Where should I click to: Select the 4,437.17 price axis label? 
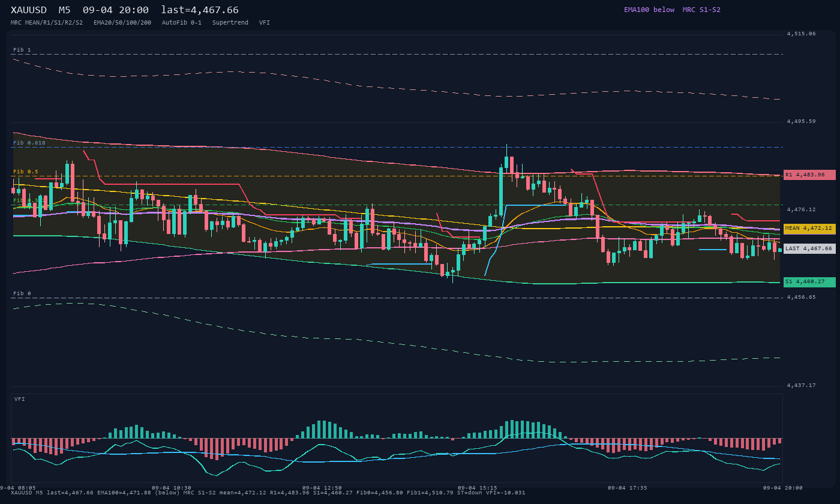pyautogui.click(x=801, y=385)
